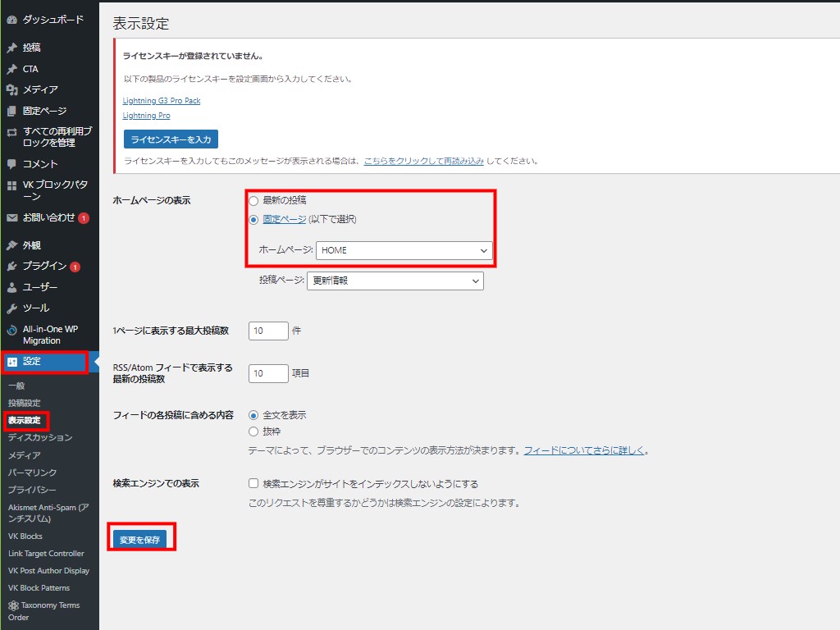Click the 固定ページ pages icon
Screen dimensions: 840x630
click(11, 111)
